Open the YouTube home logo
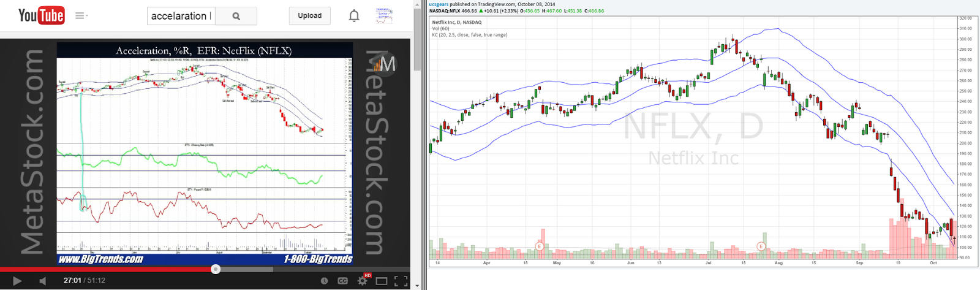 click(41, 15)
